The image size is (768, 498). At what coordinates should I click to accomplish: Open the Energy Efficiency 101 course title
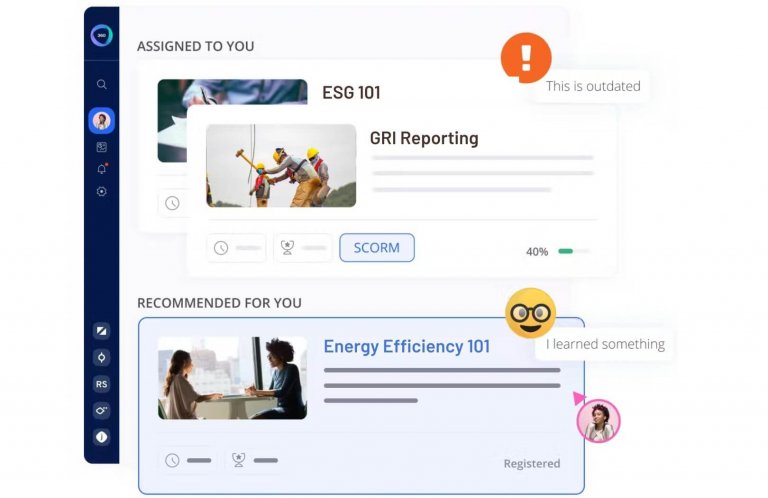pos(407,347)
